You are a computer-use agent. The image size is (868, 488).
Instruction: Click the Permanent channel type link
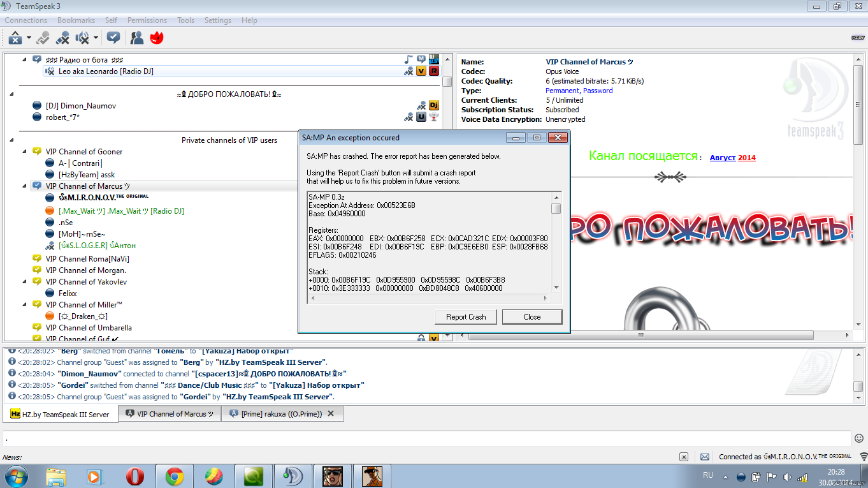point(562,91)
